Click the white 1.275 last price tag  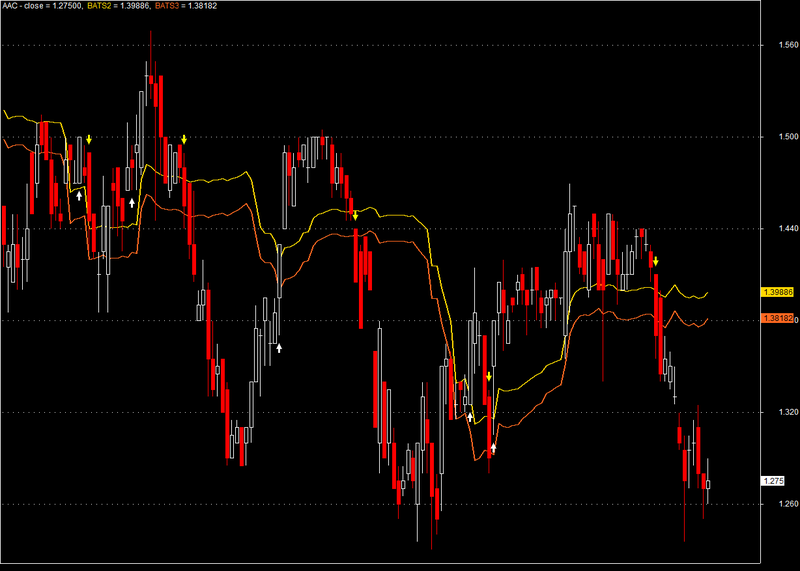772,481
